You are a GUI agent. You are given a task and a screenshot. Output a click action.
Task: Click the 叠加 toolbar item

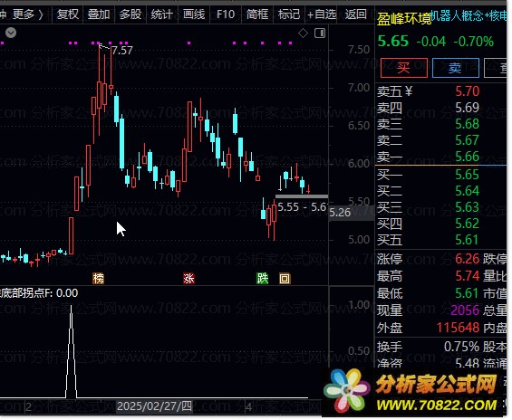99,14
